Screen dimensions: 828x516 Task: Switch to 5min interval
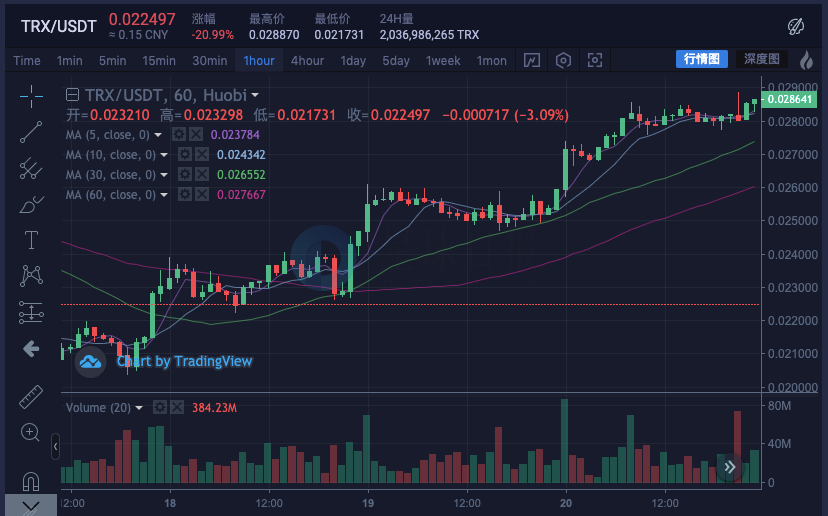pos(112,61)
